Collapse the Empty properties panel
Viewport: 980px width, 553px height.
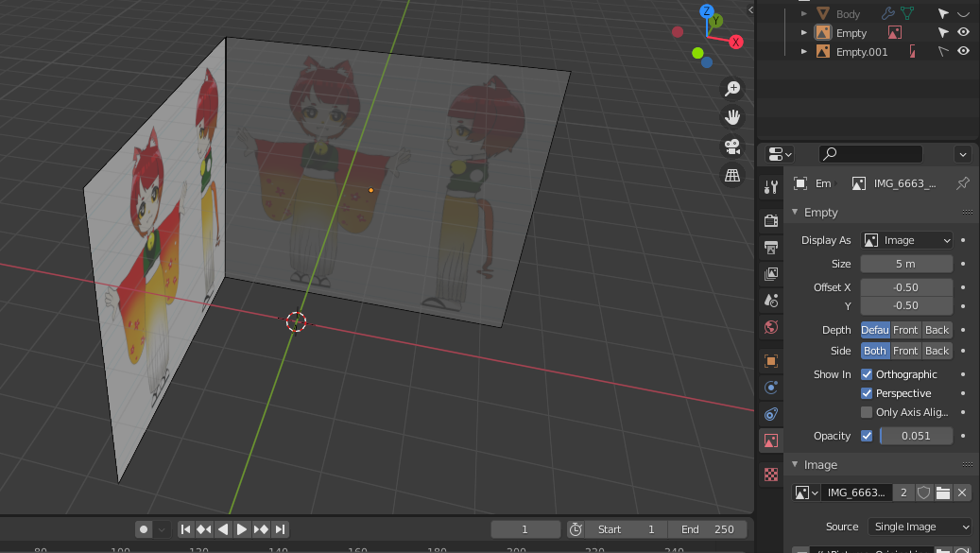tap(795, 213)
